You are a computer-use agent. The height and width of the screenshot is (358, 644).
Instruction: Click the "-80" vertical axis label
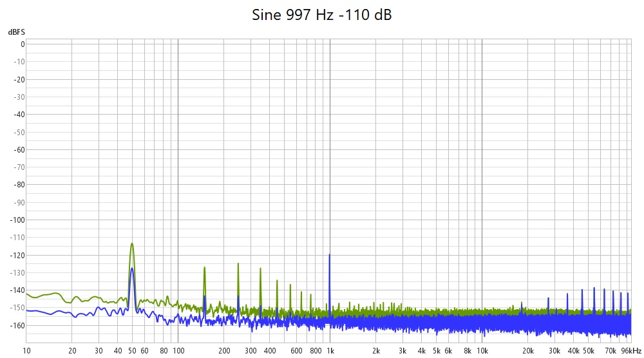click(x=19, y=185)
